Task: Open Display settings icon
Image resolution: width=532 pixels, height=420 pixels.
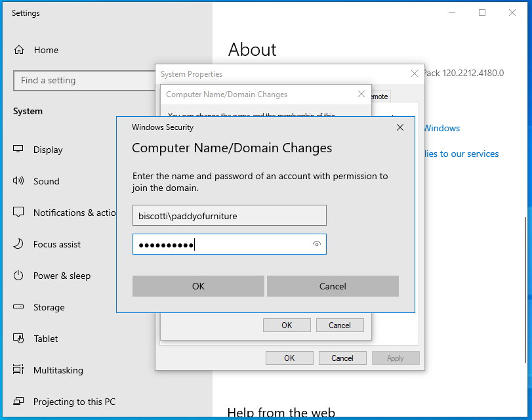Action: point(19,150)
